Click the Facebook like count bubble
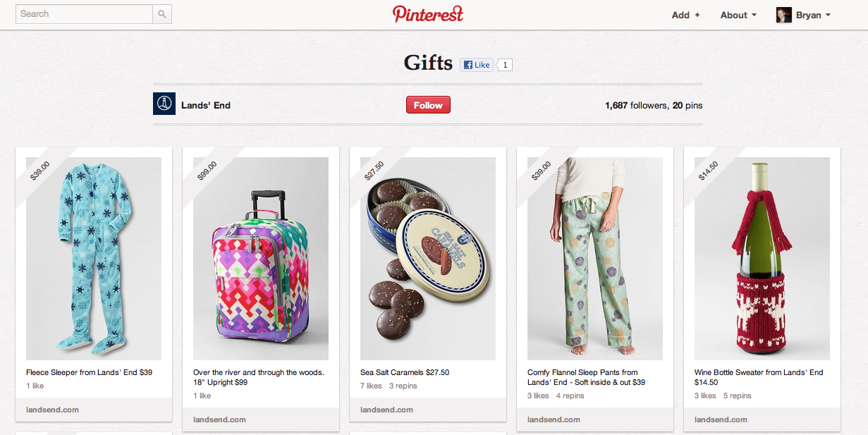 click(x=505, y=65)
